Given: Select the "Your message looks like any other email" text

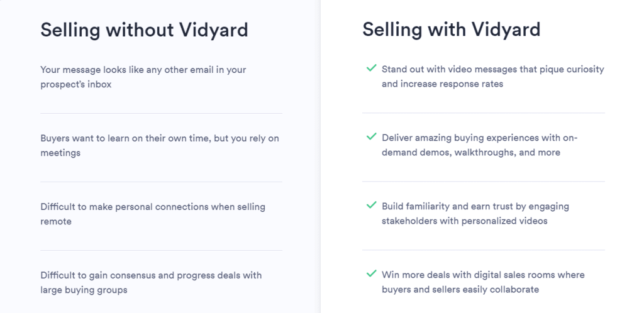Looking at the screenshot, I should click(x=143, y=70).
